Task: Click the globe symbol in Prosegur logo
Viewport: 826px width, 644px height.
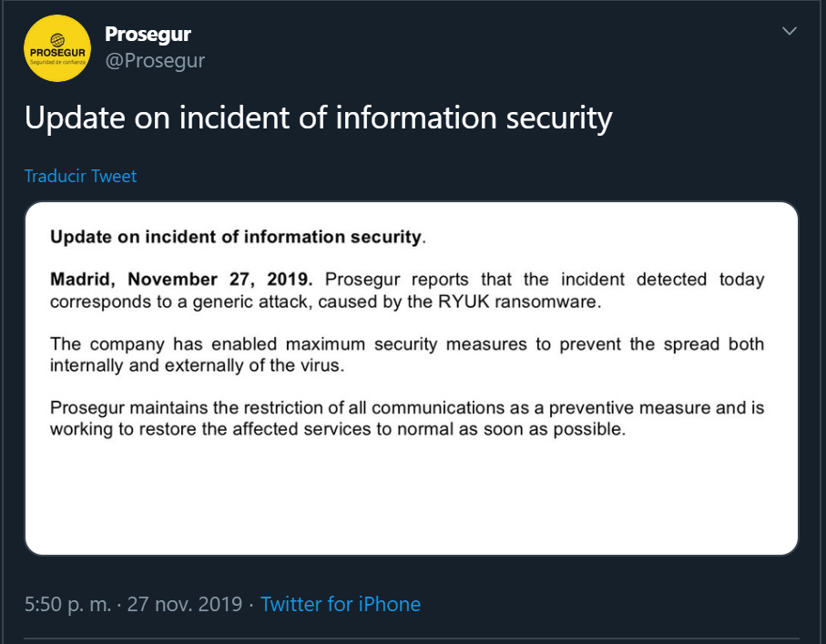Action: tap(57, 38)
